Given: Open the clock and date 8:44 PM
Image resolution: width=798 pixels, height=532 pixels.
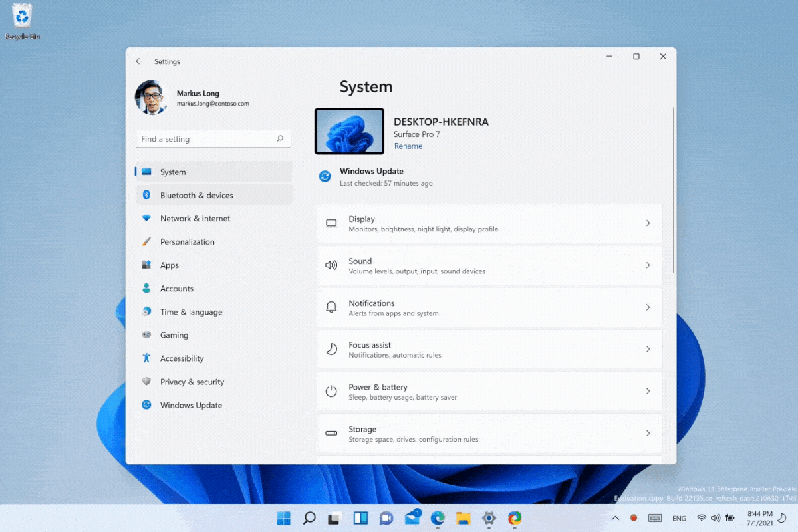Looking at the screenshot, I should point(759,518).
